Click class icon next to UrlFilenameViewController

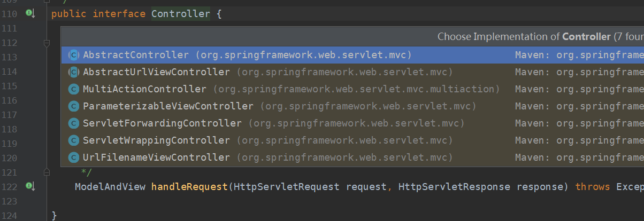click(73, 157)
